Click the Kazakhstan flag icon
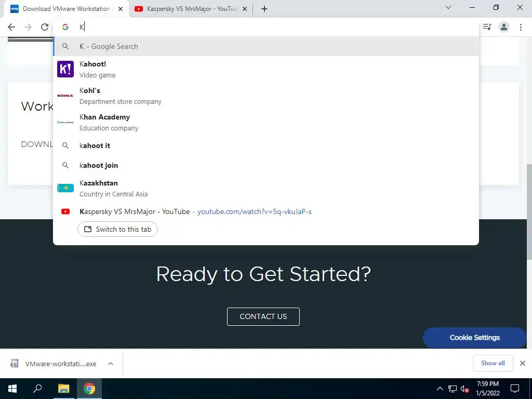The height and width of the screenshot is (399, 532). click(x=65, y=188)
